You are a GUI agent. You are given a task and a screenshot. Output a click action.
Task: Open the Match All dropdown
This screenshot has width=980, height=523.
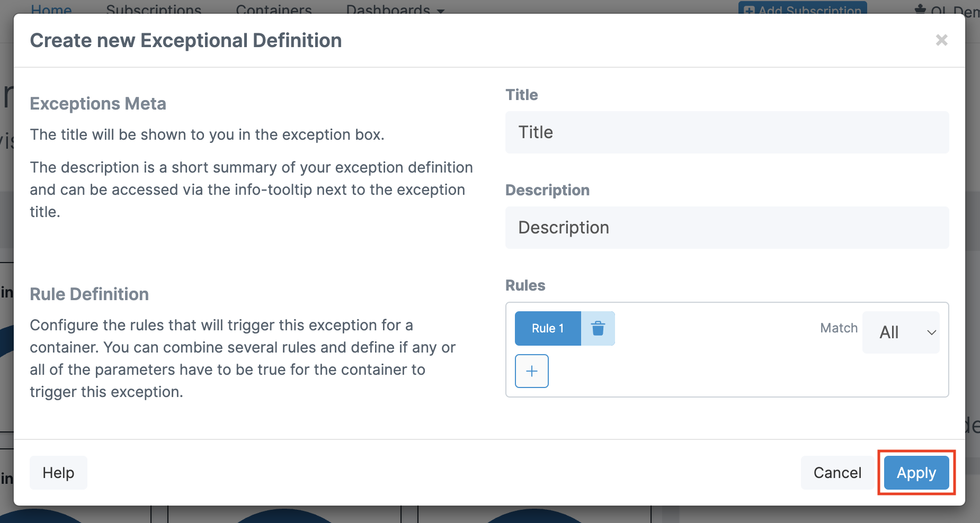tap(901, 332)
